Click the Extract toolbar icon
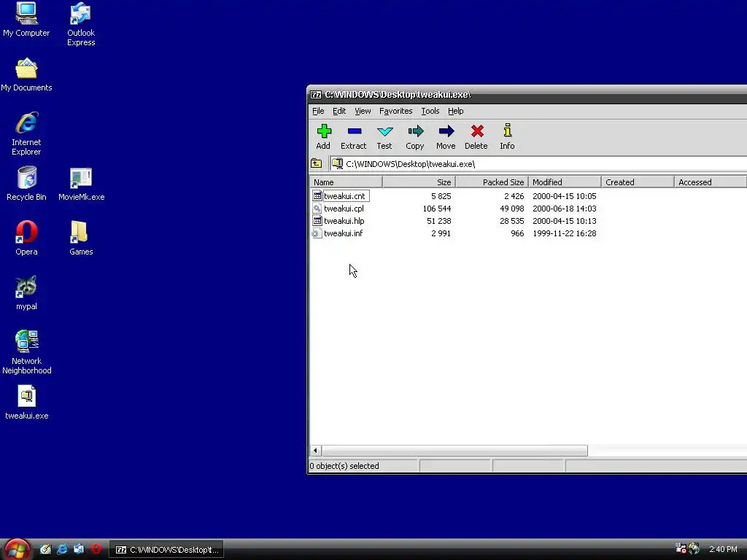 pyautogui.click(x=355, y=131)
